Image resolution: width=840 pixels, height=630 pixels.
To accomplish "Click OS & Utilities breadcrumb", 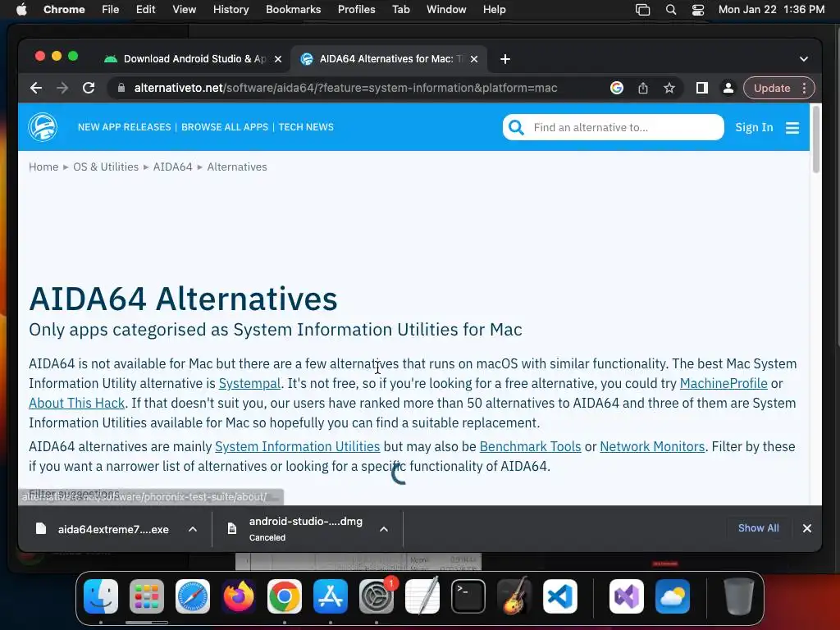I will (106, 167).
